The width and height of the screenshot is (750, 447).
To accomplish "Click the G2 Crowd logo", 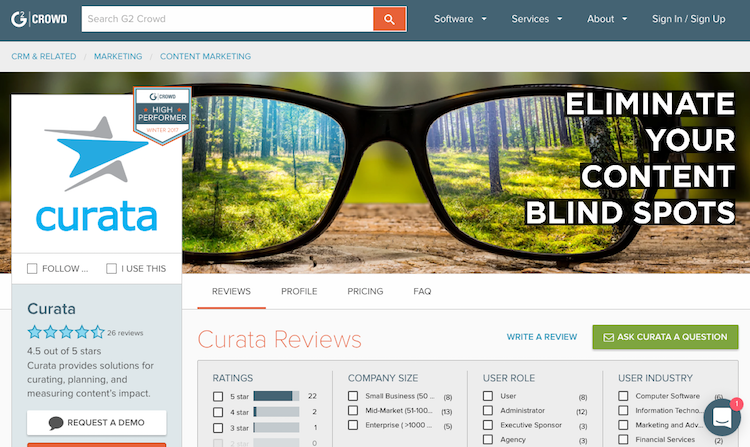I will 39,19.
